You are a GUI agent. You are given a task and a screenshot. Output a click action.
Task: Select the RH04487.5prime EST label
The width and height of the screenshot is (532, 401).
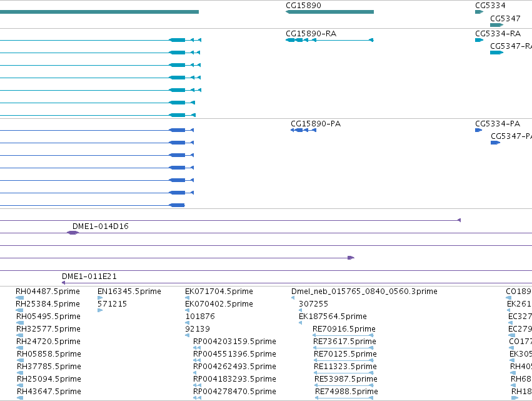click(x=48, y=292)
